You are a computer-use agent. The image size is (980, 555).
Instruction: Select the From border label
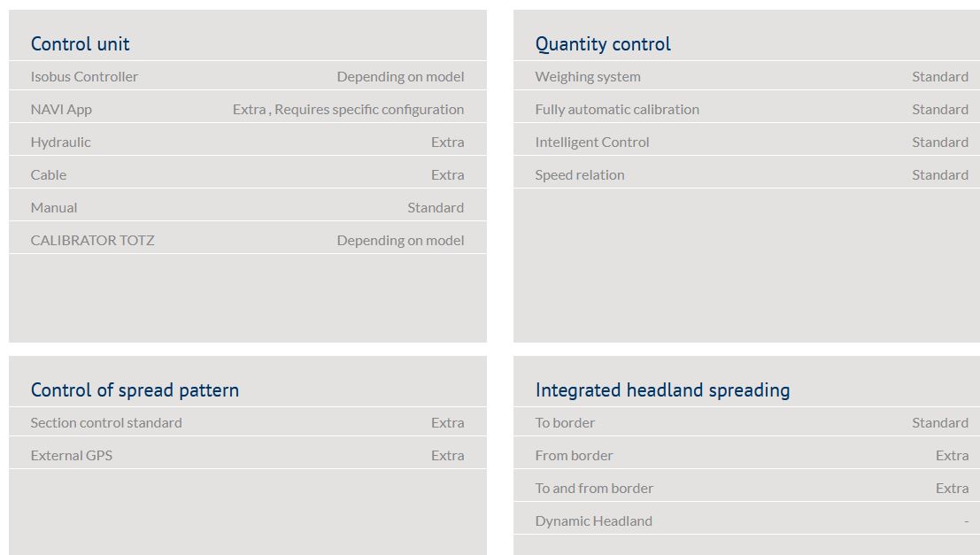pyautogui.click(x=574, y=456)
